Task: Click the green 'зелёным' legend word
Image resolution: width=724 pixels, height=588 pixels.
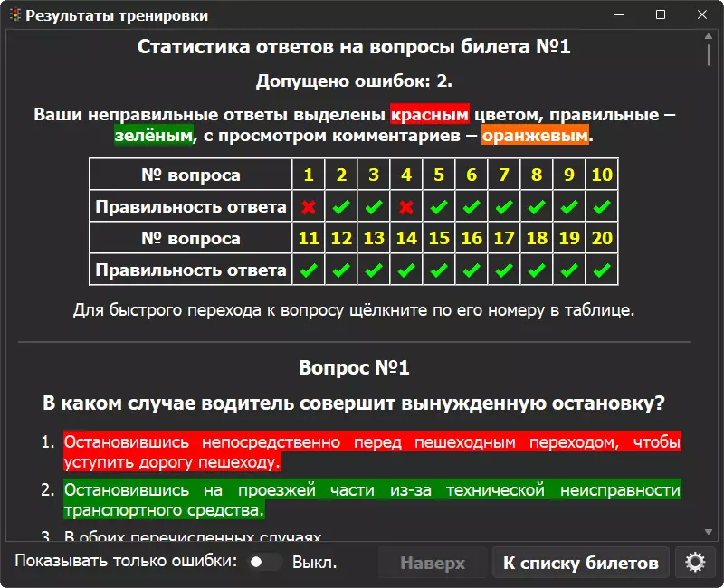Action: coord(154,135)
